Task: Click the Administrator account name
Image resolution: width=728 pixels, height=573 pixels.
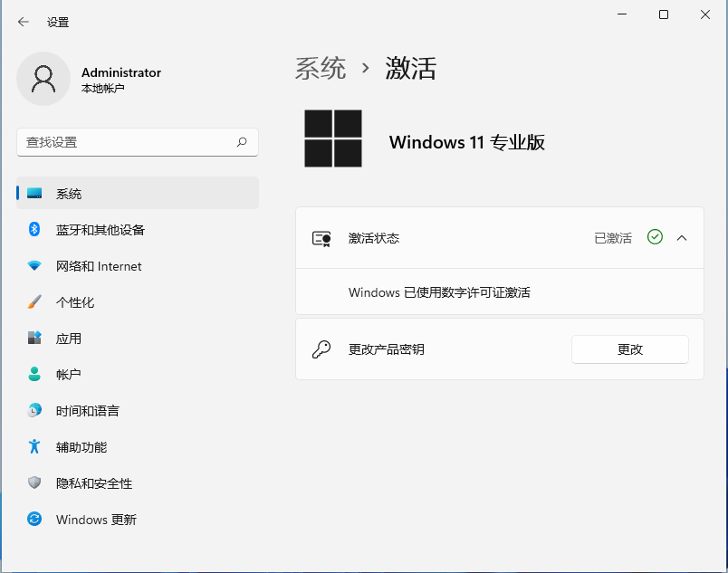Action: click(121, 72)
